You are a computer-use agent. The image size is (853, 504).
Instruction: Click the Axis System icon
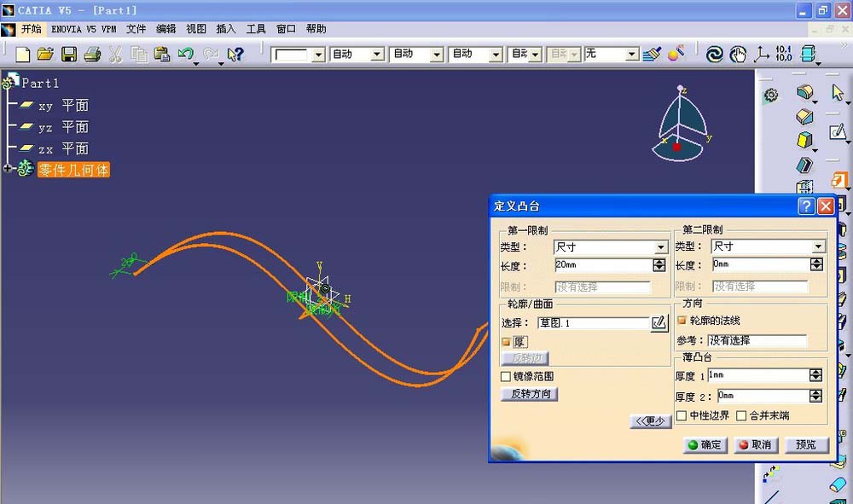(761, 54)
